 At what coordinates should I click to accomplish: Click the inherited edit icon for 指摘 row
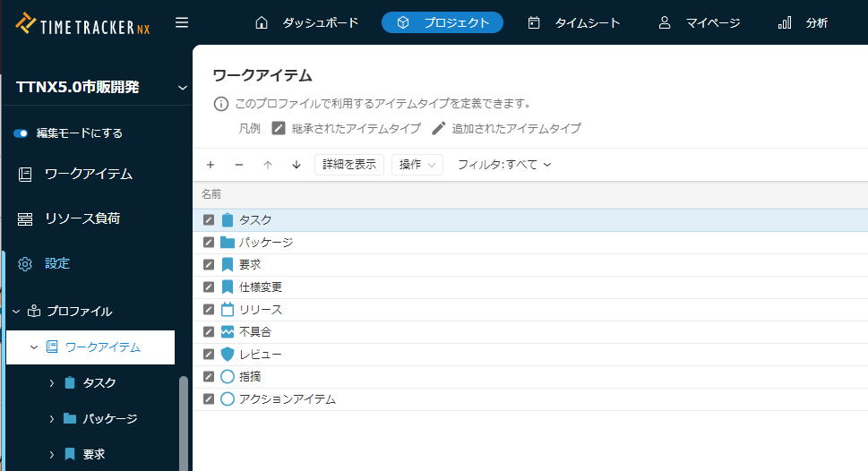click(x=209, y=376)
